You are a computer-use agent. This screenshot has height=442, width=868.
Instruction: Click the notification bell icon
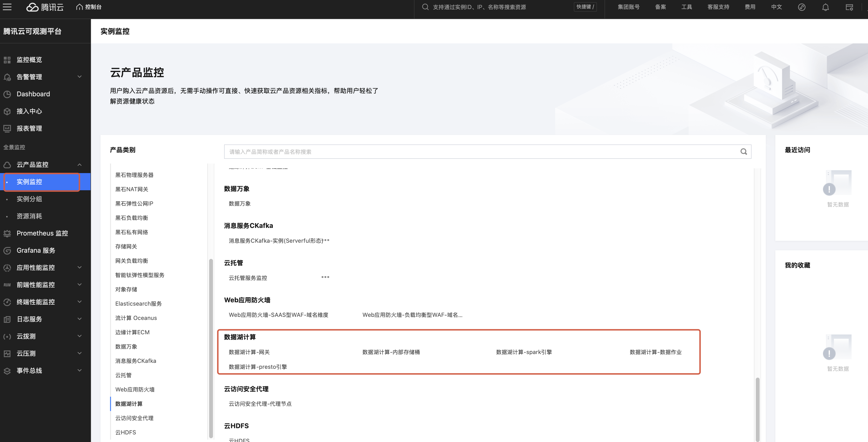(825, 7)
